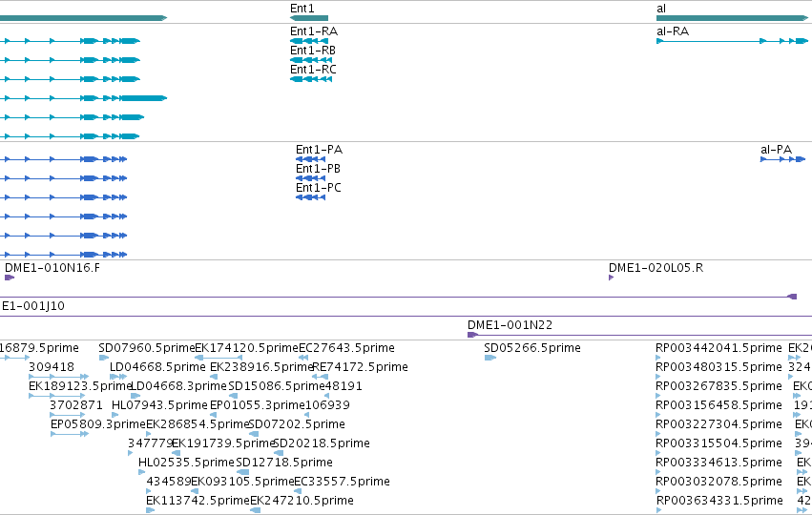Viewport: 812px width, 515px height.
Task: Click the Ent1-RA transcript glyph
Action: (x=309, y=41)
